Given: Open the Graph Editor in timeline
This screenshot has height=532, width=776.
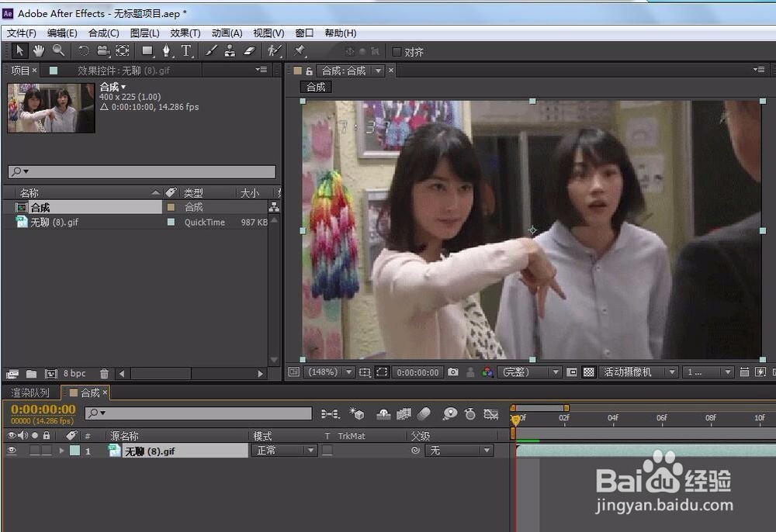Looking at the screenshot, I should pos(491,413).
